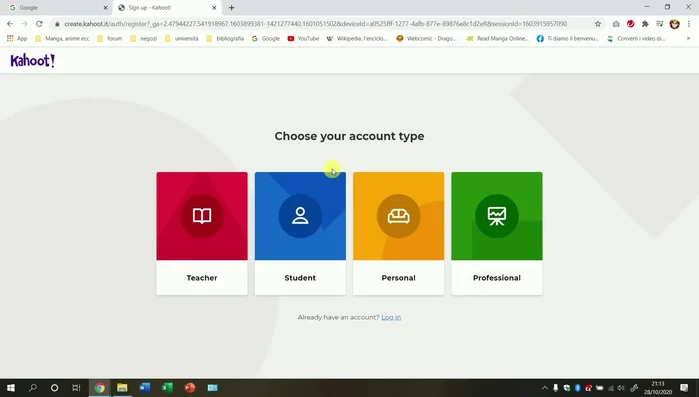Choose the Personal account card
This screenshot has width=699, height=397.
tap(399, 233)
